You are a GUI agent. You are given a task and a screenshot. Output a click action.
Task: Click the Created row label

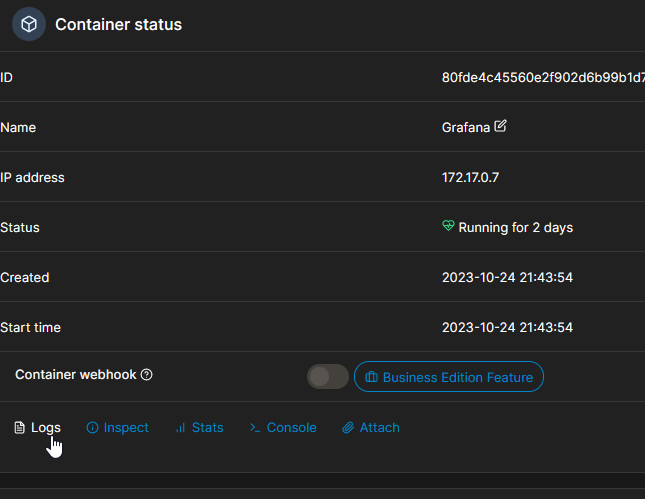point(25,277)
